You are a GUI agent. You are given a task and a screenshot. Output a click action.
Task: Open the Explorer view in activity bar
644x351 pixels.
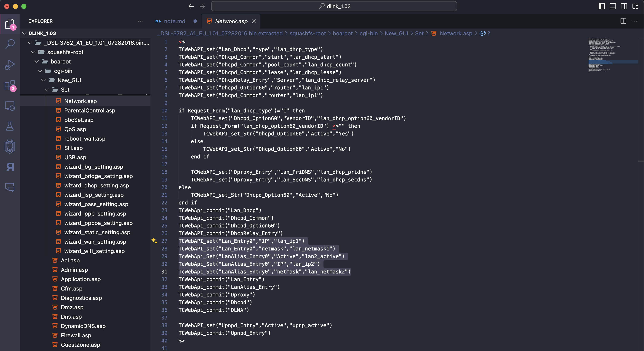coord(10,24)
